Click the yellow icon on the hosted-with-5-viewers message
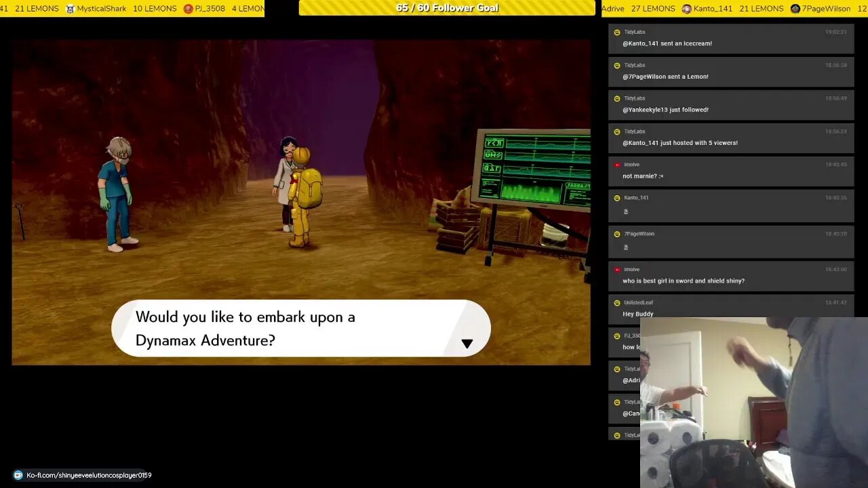The width and height of the screenshot is (868, 488). tap(616, 131)
